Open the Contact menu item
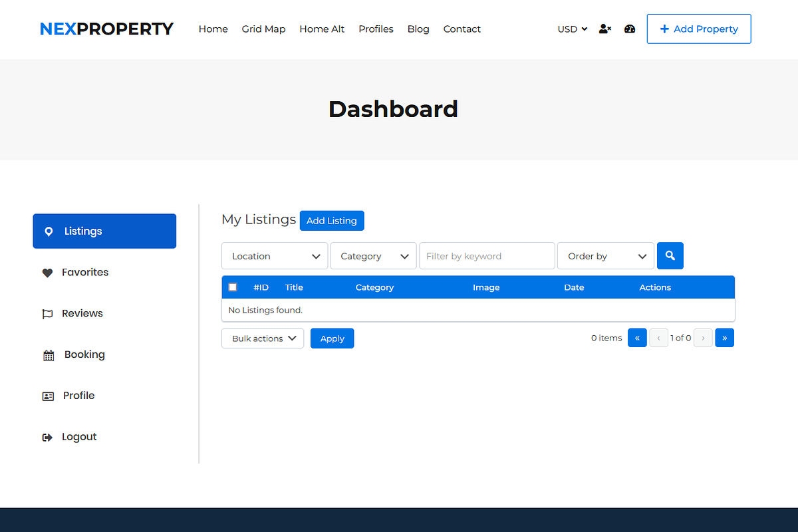The width and height of the screenshot is (798, 532). point(462,29)
